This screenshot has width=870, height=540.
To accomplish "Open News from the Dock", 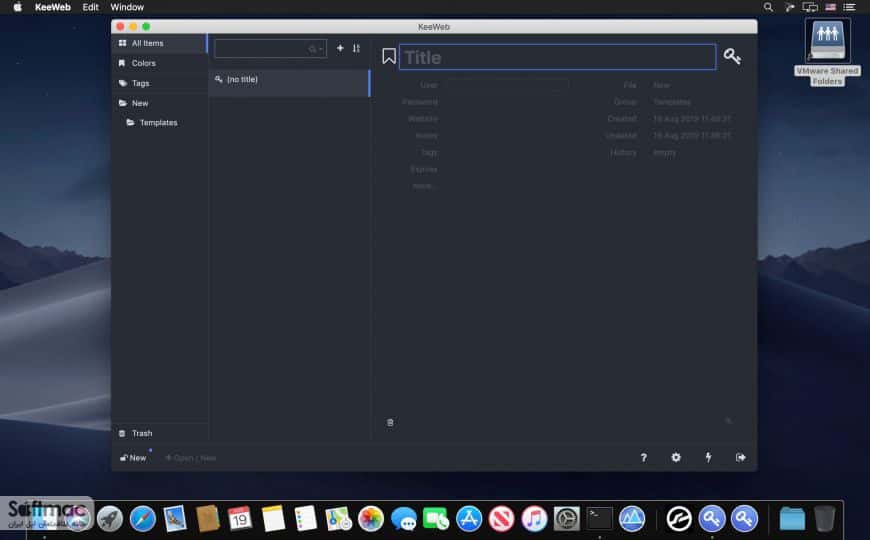I will click(502, 519).
